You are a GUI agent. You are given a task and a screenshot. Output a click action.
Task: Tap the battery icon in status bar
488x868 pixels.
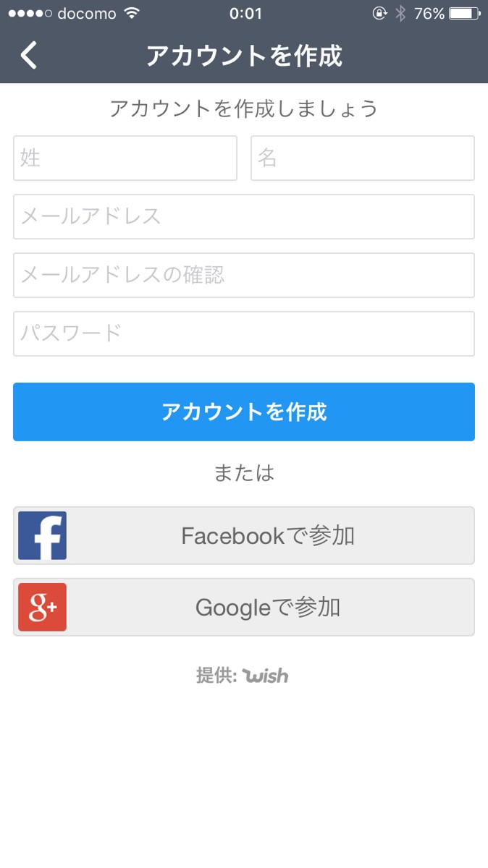[x=464, y=13]
